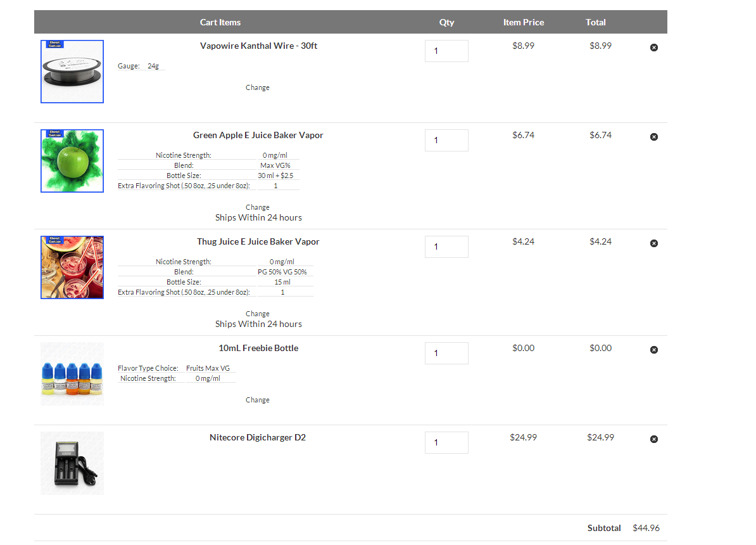Click Change link for Green Apple juice
The width and height of the screenshot is (756, 545).
pos(258,207)
